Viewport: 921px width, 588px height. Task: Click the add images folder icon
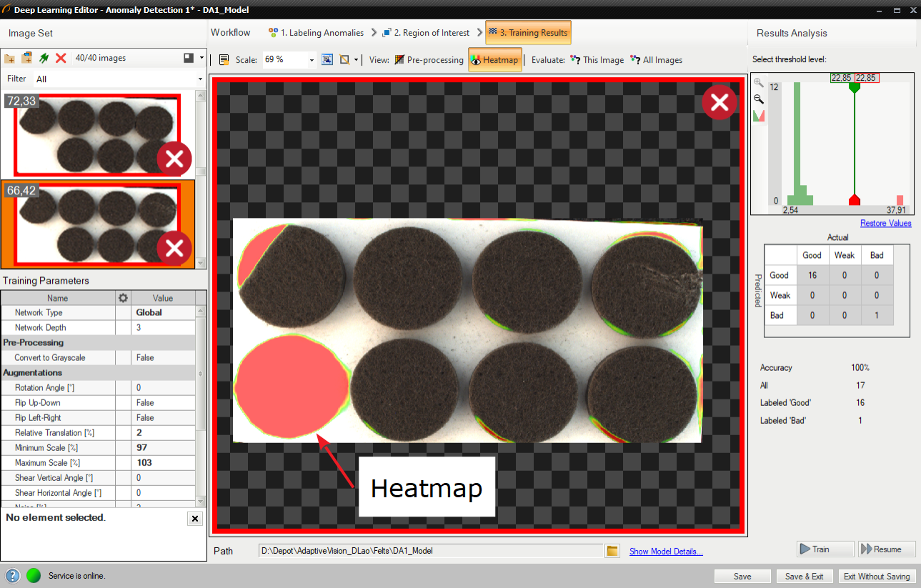10,58
